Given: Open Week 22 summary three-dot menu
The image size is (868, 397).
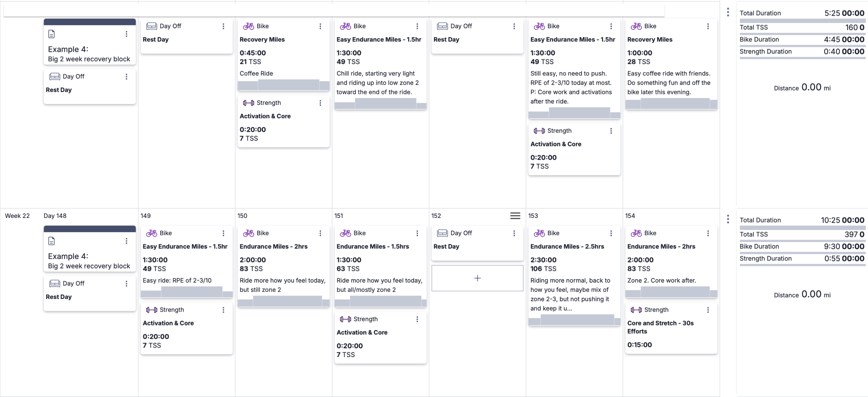Looking at the screenshot, I should click(x=728, y=219).
